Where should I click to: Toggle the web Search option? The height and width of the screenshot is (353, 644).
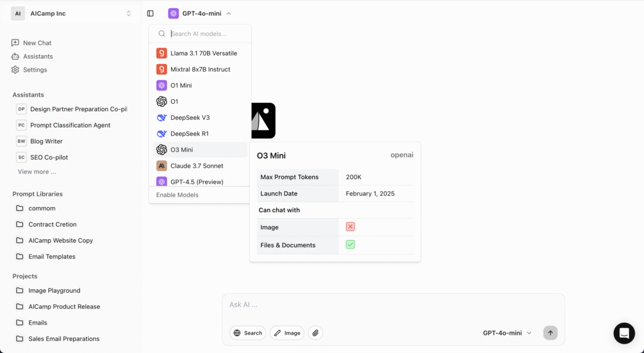tap(248, 333)
